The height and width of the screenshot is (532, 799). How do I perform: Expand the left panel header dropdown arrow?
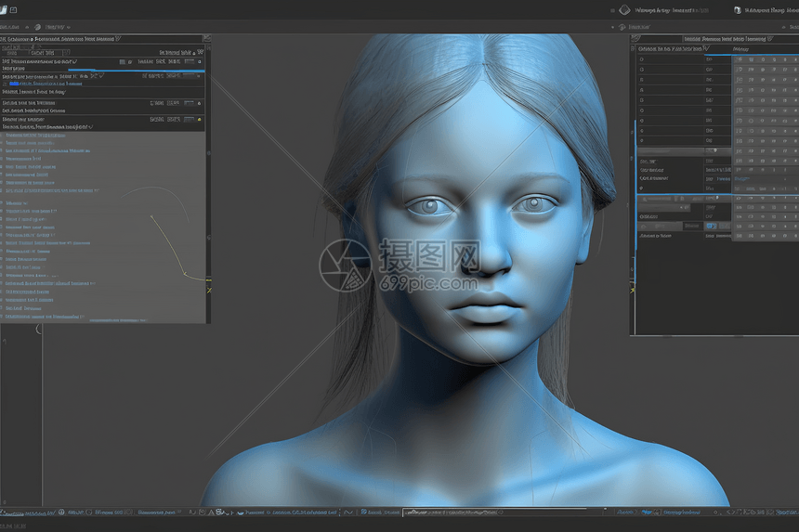[x=116, y=40]
